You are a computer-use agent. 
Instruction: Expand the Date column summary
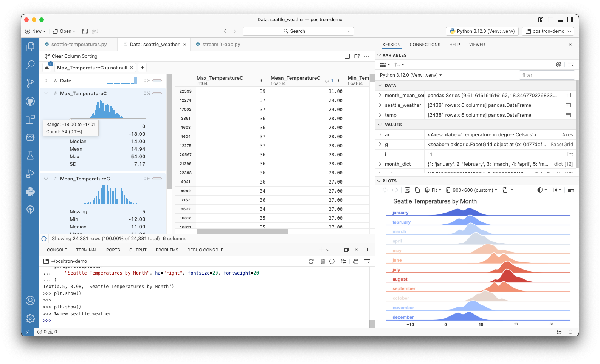(x=46, y=80)
